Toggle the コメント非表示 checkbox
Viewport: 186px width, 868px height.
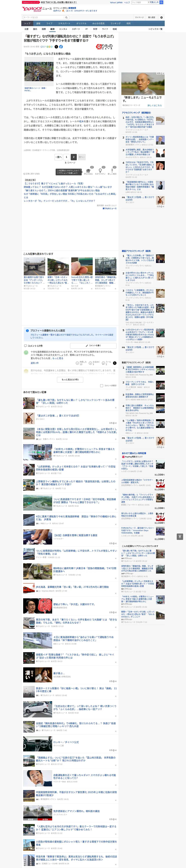(102, 386)
